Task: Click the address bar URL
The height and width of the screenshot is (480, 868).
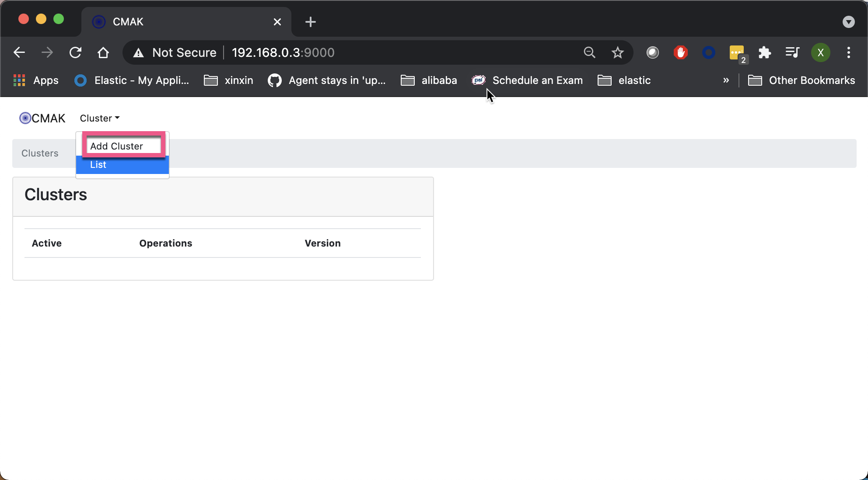Action: (283, 53)
